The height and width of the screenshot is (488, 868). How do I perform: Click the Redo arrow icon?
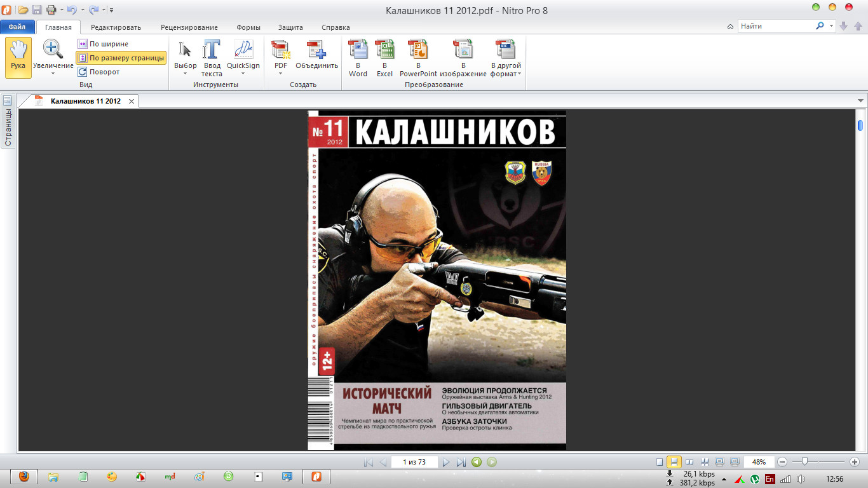pos(94,10)
